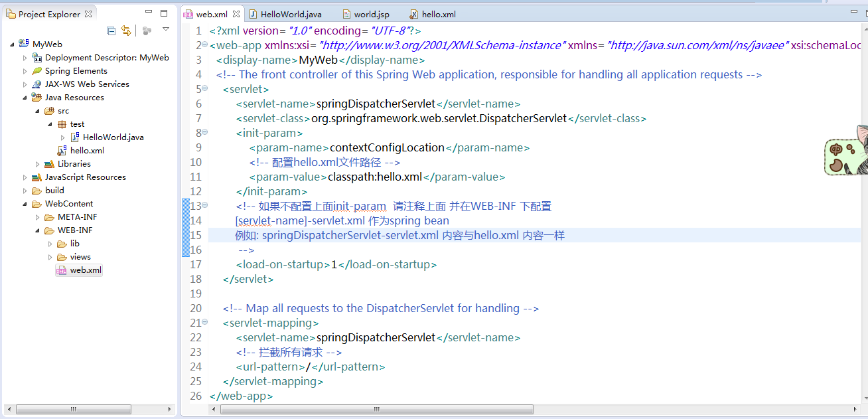Click the Collapse All icon in Project Explorer
Viewport: 868px width, 419px height.
tap(111, 31)
